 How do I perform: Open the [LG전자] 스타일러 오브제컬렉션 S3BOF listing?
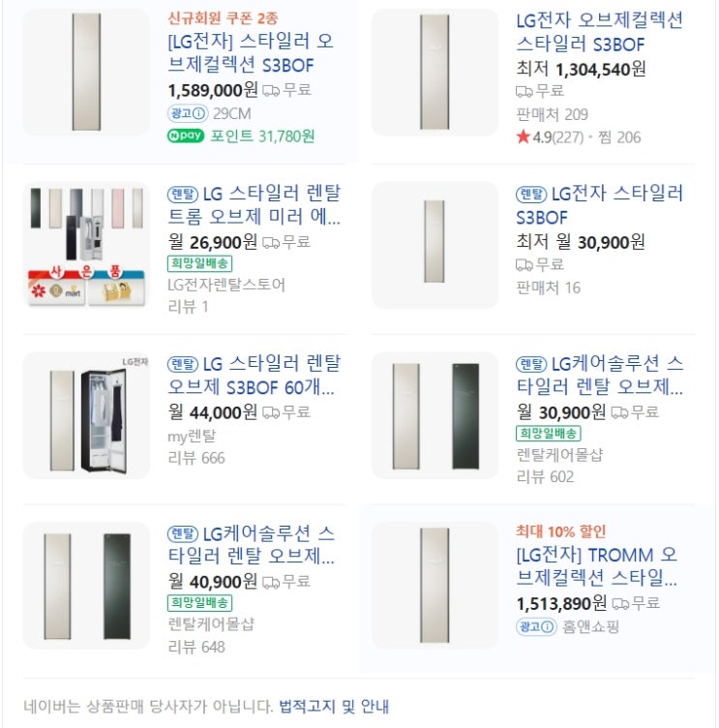pyautogui.click(x=251, y=53)
